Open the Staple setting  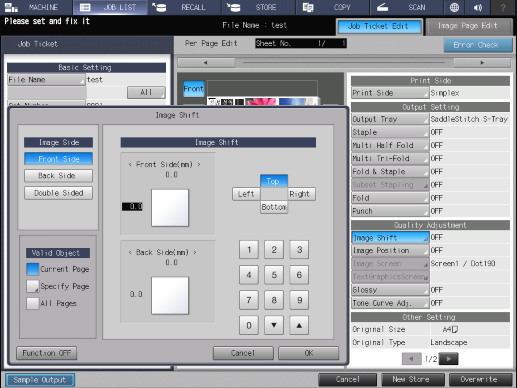tap(390, 132)
